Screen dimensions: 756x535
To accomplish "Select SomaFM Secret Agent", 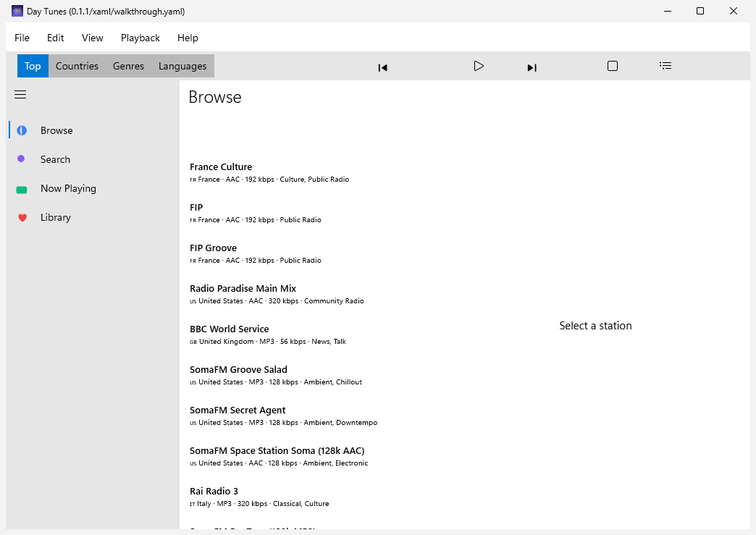I will 238,410.
